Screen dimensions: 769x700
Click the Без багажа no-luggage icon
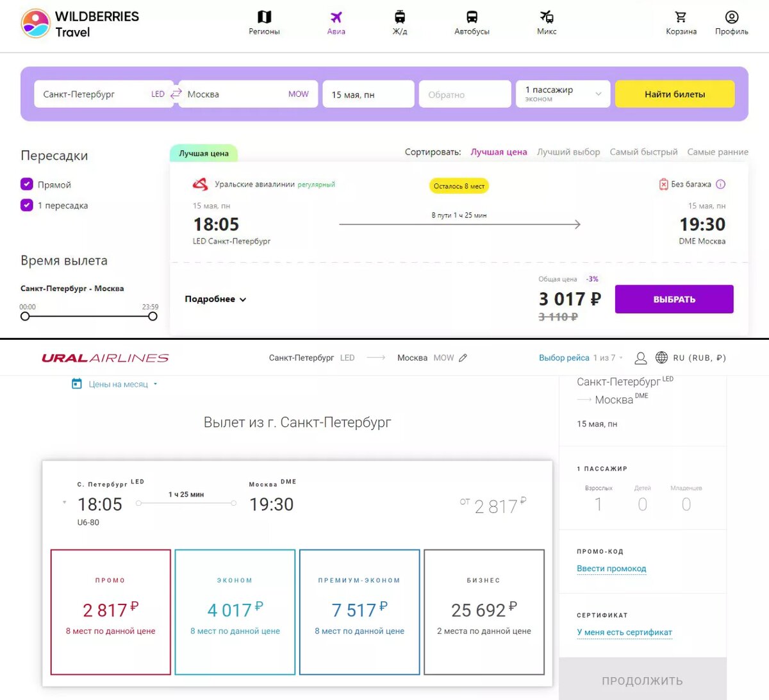(664, 185)
